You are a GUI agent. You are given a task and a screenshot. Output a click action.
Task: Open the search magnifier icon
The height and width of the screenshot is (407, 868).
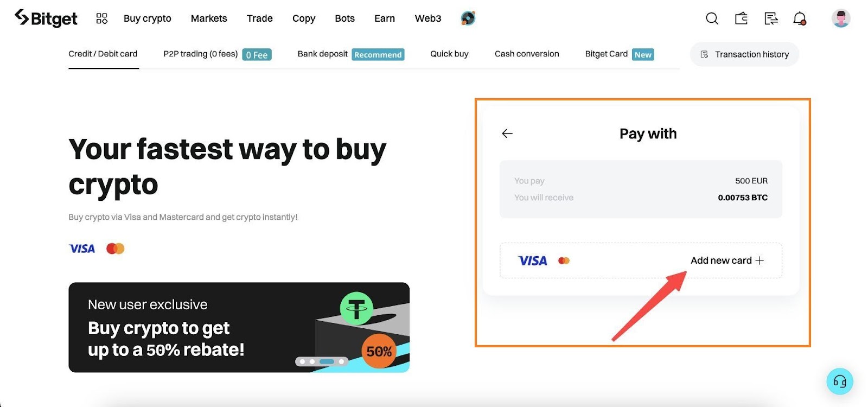pos(712,18)
